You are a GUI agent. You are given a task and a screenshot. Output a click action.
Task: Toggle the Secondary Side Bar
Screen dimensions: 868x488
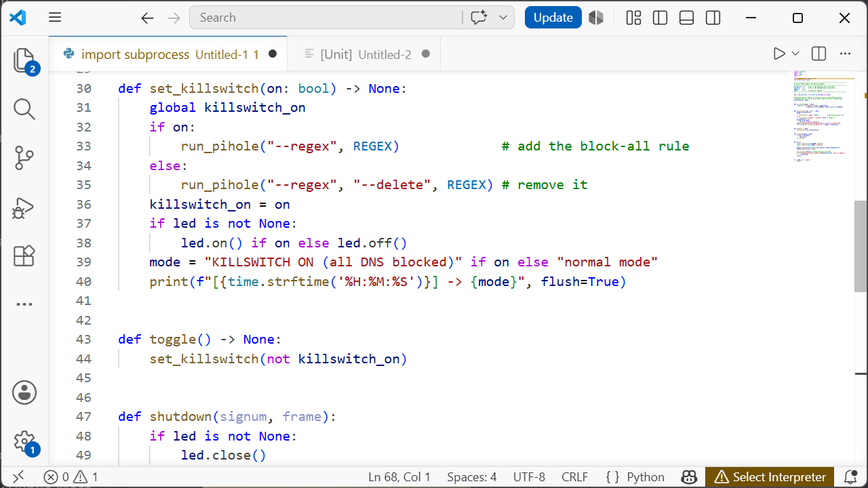coord(713,18)
